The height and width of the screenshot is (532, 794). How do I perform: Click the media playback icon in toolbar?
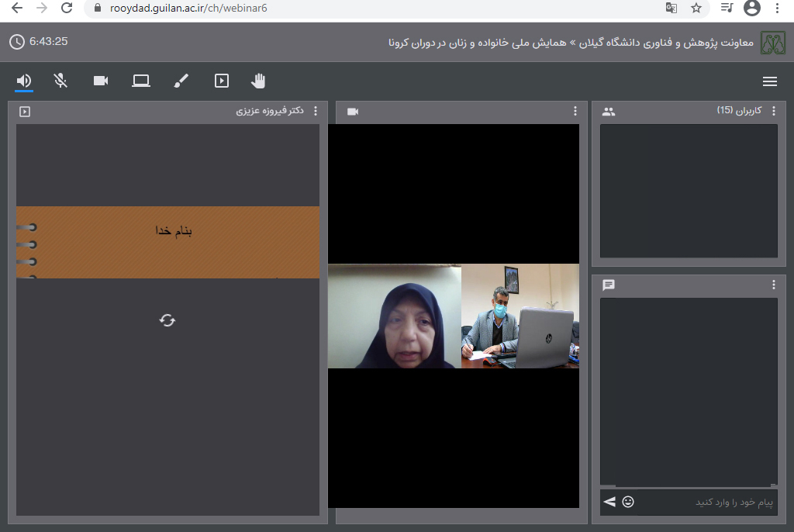coord(222,81)
